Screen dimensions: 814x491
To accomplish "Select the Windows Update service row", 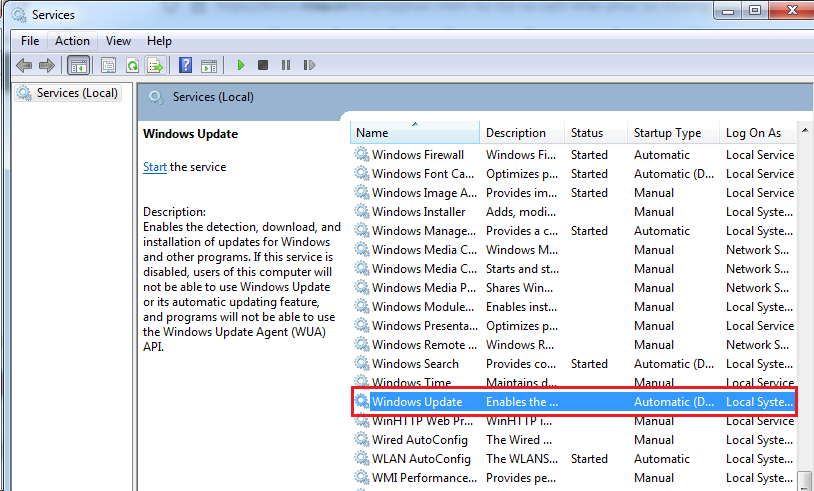I will pos(574,402).
